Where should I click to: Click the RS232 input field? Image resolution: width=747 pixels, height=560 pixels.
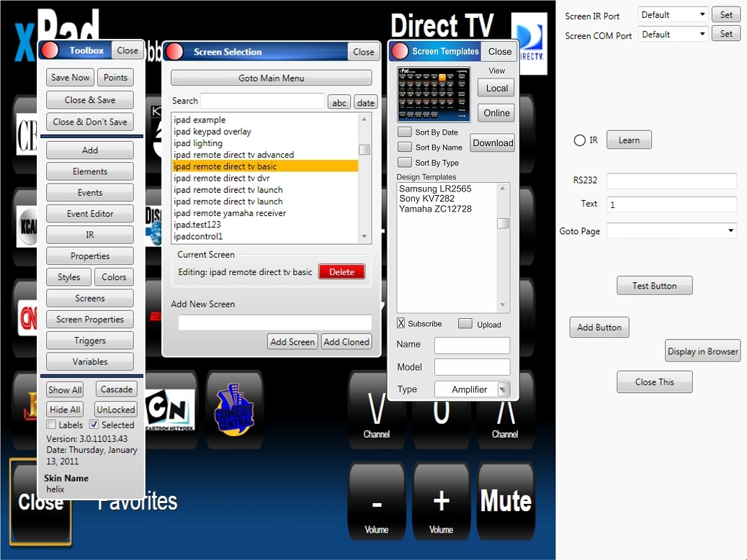(672, 181)
